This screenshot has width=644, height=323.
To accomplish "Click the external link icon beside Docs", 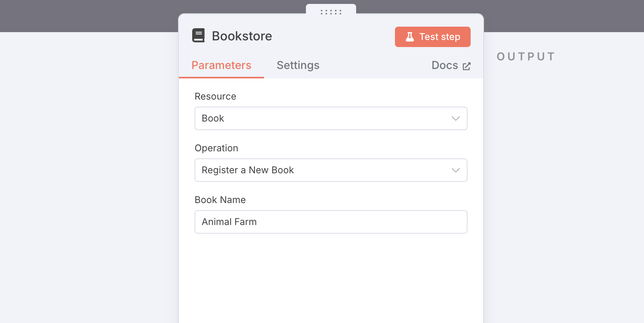I will pyautogui.click(x=466, y=66).
